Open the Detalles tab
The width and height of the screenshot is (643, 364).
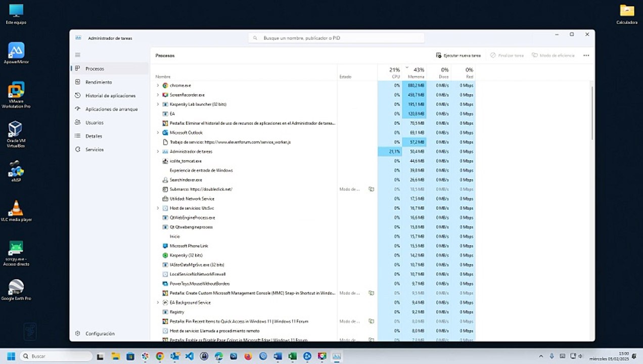(110, 136)
